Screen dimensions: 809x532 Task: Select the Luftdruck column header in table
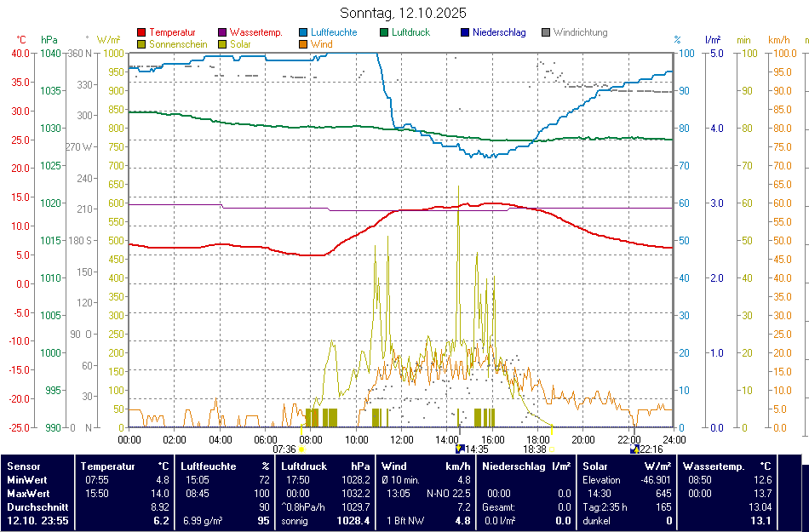tap(304, 466)
